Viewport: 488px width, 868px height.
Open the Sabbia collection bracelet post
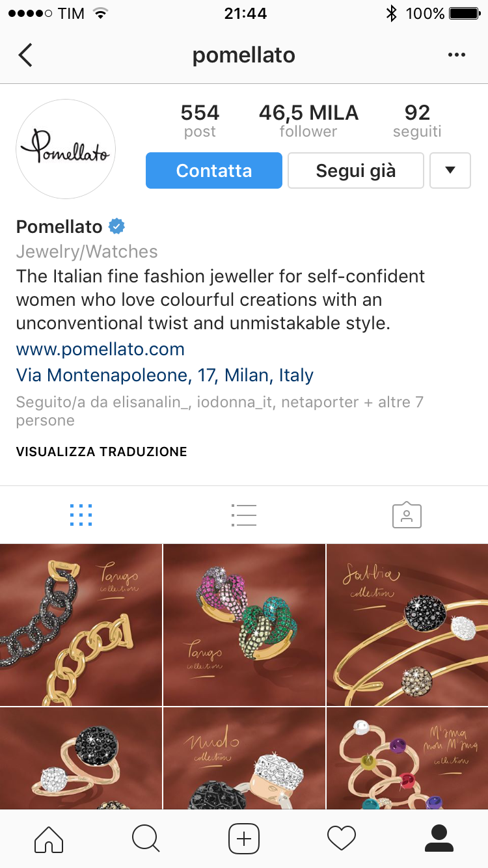point(407,625)
